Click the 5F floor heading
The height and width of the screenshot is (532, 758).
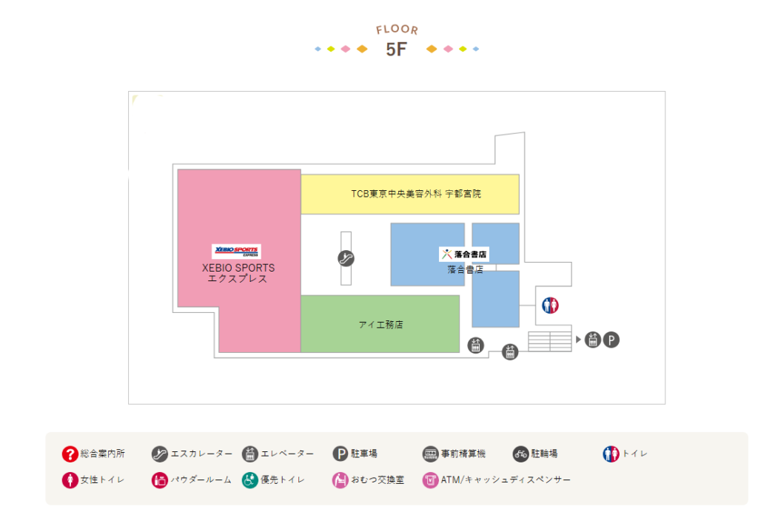(x=397, y=50)
